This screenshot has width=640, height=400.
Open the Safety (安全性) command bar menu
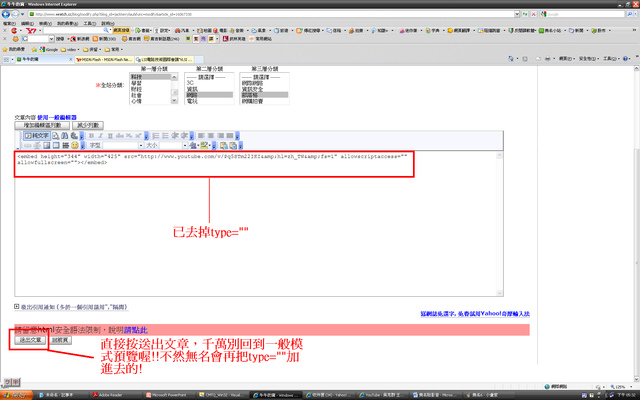[x=589, y=59]
